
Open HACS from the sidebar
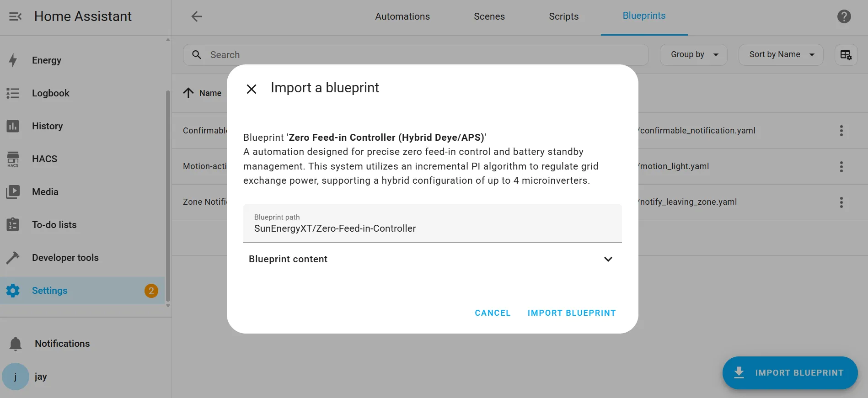[x=44, y=159]
